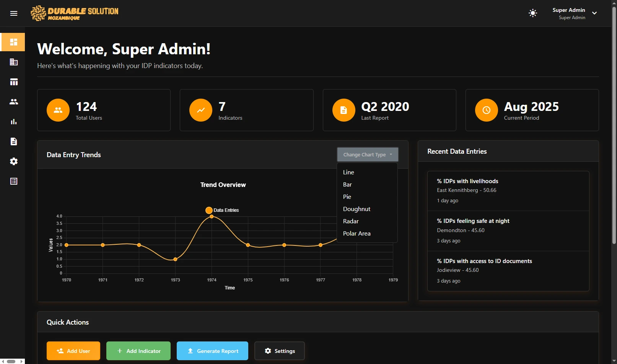Expand the Super Admin profile chevron
Viewport: 617px width, 364px height.
[594, 13]
